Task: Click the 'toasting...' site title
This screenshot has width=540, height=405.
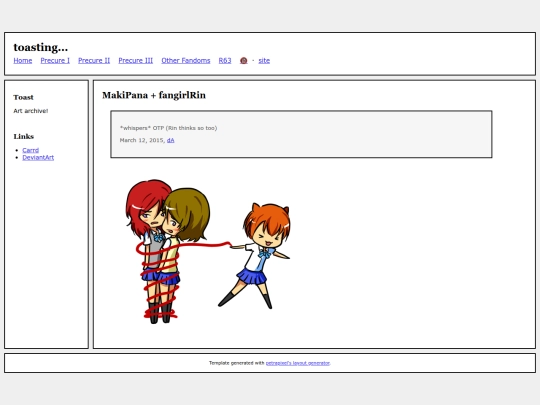Action: (x=41, y=47)
